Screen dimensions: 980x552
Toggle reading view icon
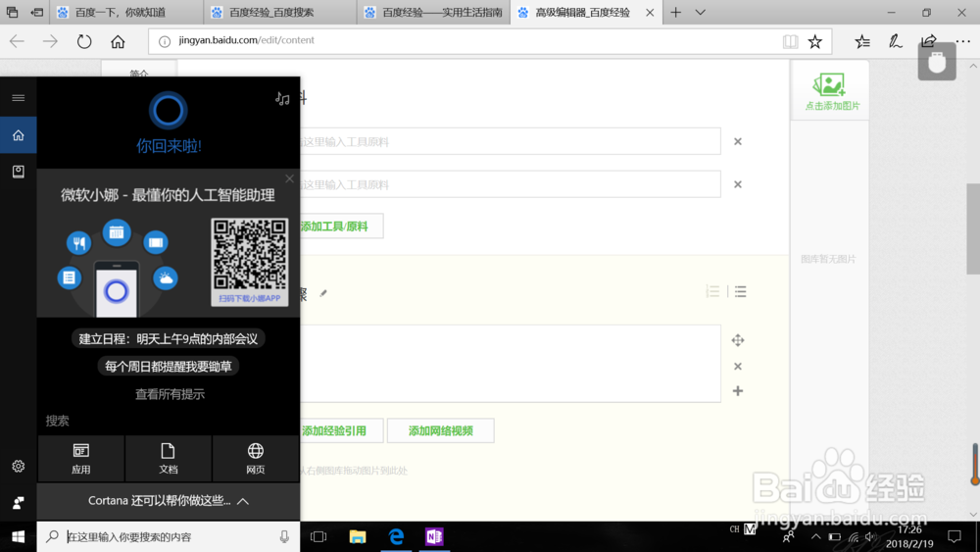(x=790, y=41)
